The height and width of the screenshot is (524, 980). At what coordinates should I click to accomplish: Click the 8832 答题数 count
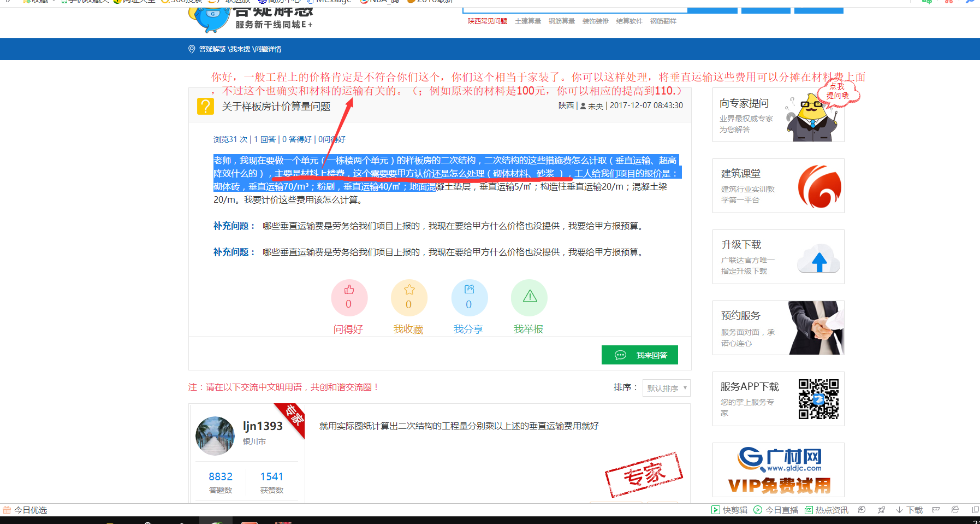coord(221,476)
